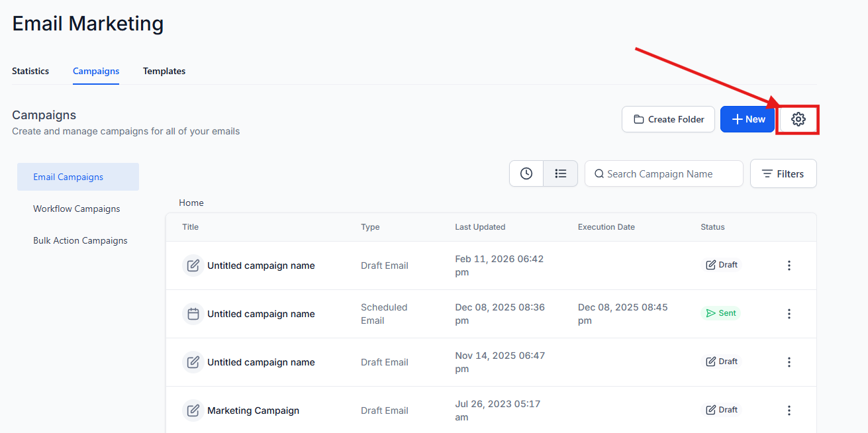Image resolution: width=868 pixels, height=433 pixels.
Task: Open campaign settings gear icon
Action: pyautogui.click(x=798, y=119)
